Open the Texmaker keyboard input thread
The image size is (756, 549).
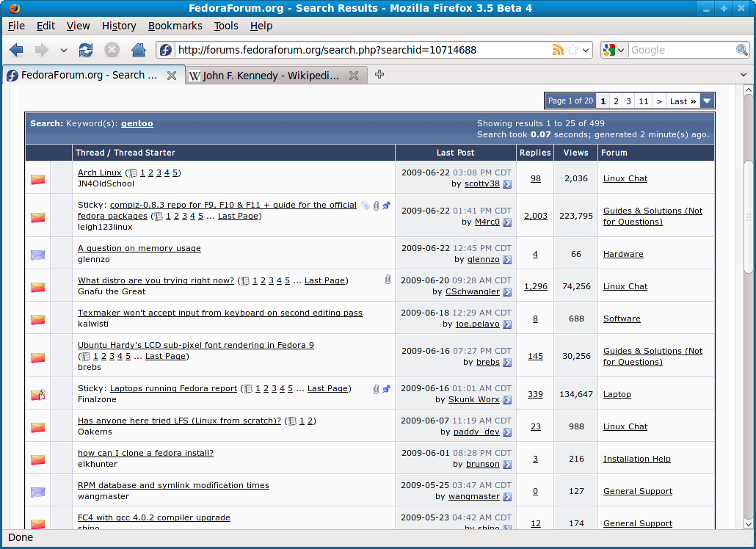tap(220, 313)
